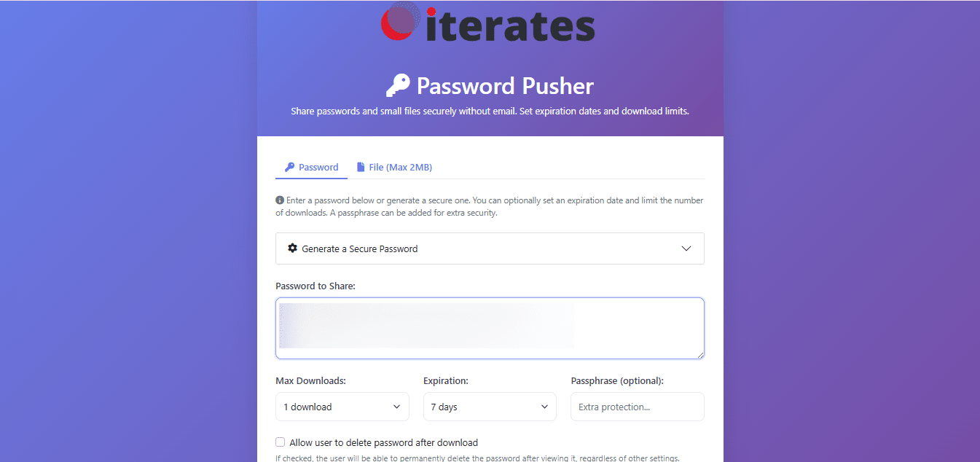Focus the Password to Share textarea
Screen dimensions: 980x462
click(490, 327)
